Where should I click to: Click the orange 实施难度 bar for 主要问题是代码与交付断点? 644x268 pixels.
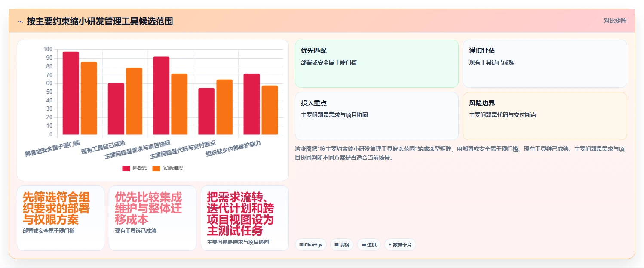[224, 107]
